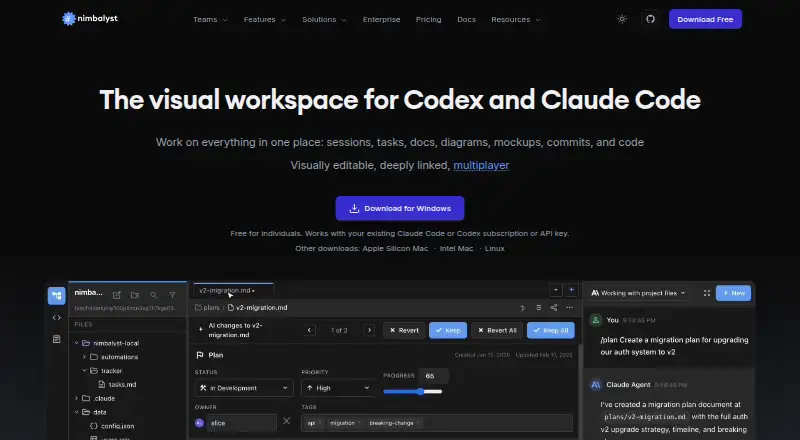Go to the Pricing page
Viewport: 800px width, 440px height.
coord(429,19)
